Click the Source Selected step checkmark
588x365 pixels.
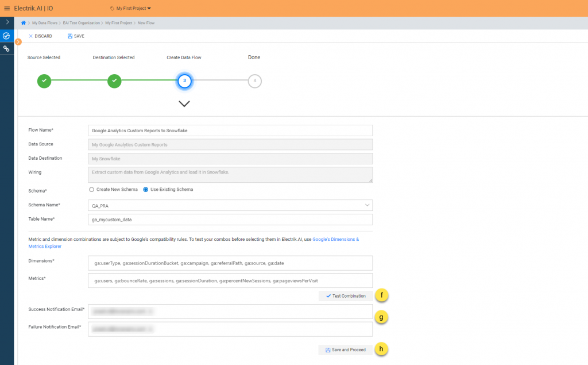click(x=44, y=81)
